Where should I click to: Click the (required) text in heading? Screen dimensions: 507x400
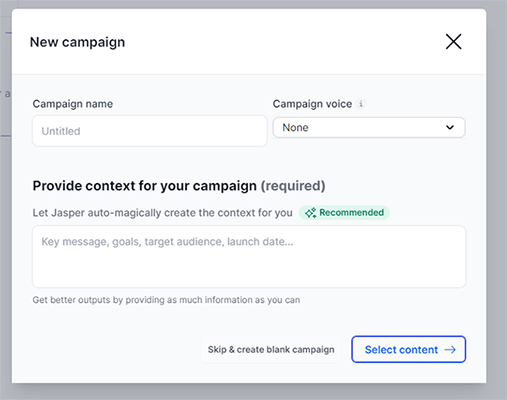click(293, 186)
